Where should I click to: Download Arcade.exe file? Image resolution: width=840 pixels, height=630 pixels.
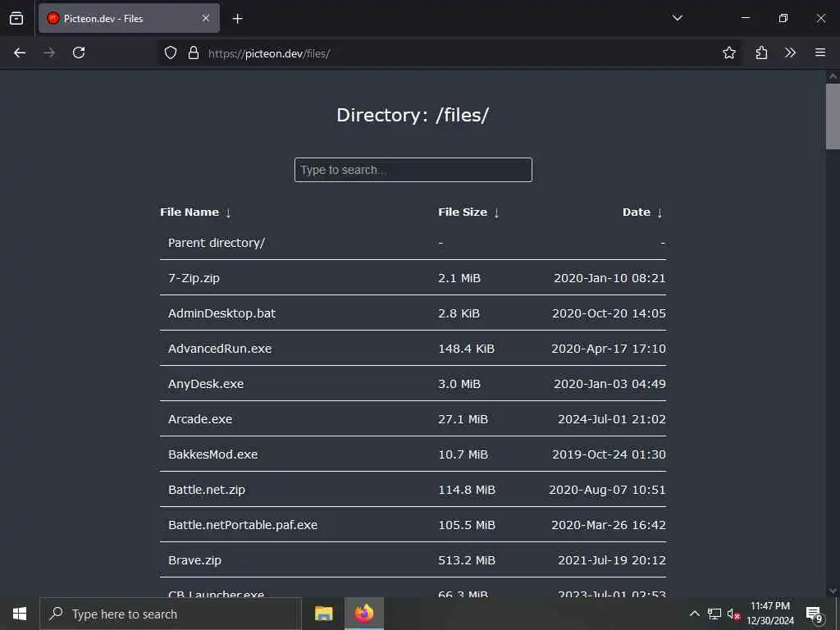200,419
